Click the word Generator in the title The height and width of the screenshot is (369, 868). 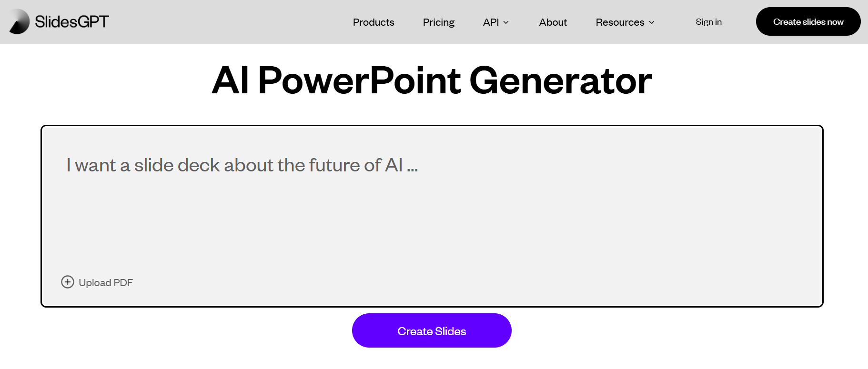click(x=560, y=80)
